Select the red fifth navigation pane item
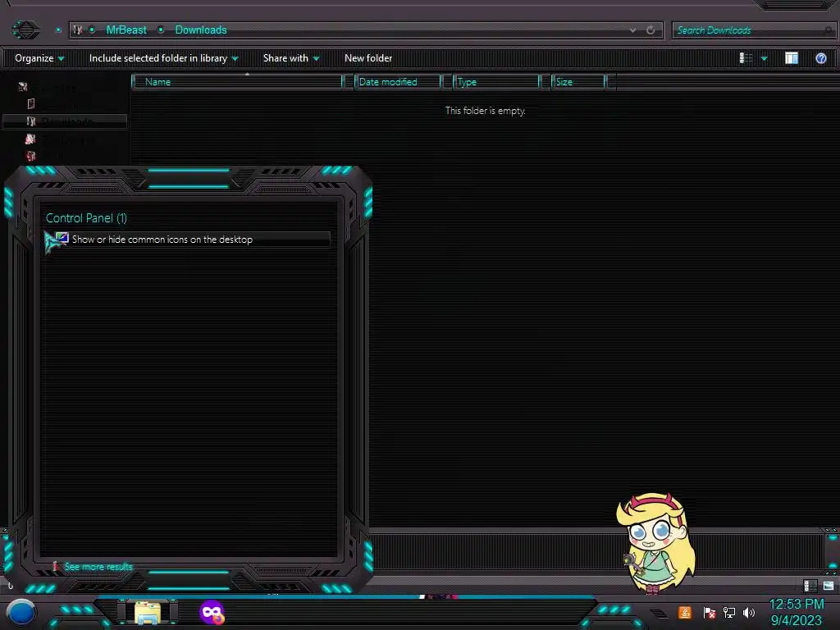The height and width of the screenshot is (630, 840). tap(48, 157)
